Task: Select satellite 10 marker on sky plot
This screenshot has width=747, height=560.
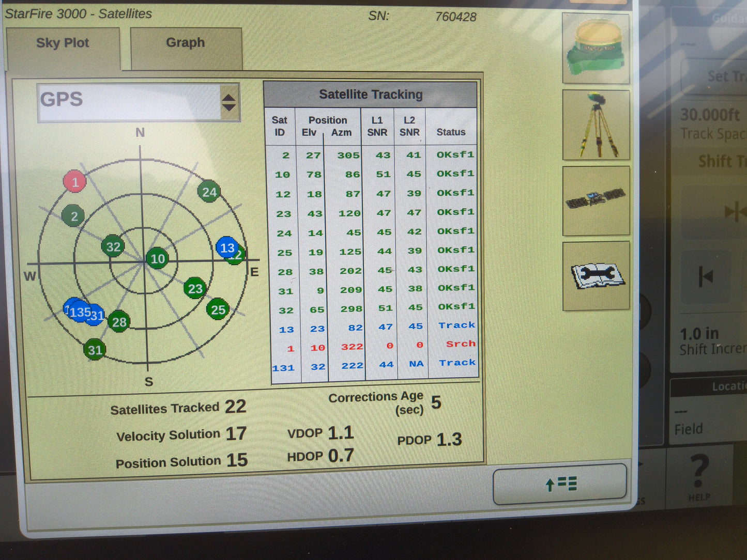Action: click(x=158, y=258)
